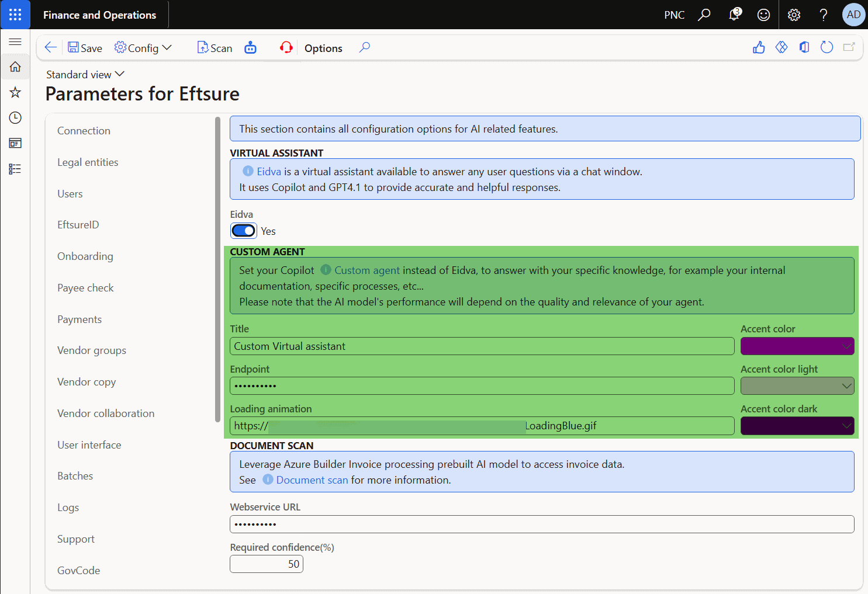Open the Logs tab
The image size is (868, 594).
tap(68, 508)
